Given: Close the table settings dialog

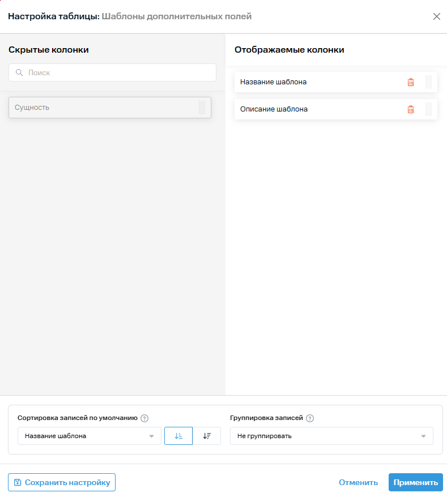Looking at the screenshot, I should click(x=436, y=16).
